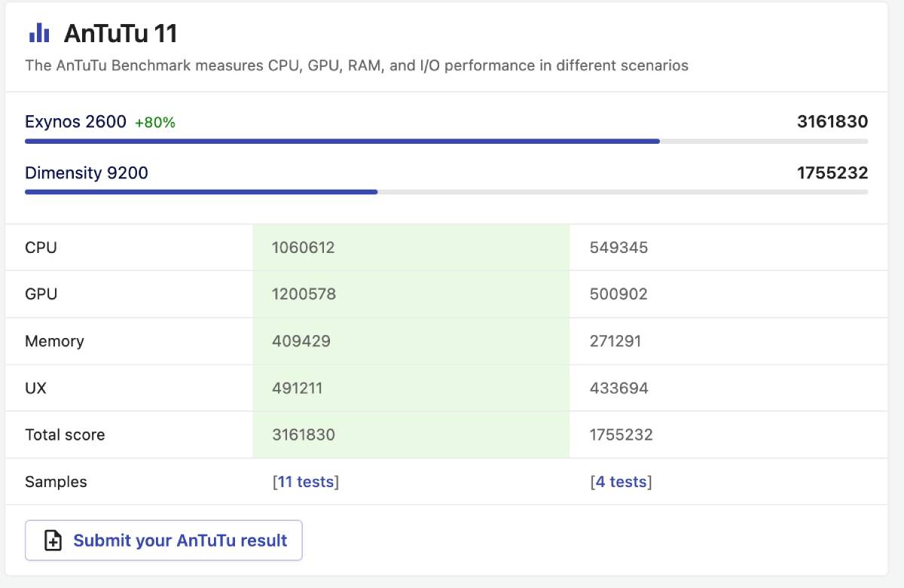Click the Dimensity 9200 score progress bar
This screenshot has width=904, height=588.
(446, 192)
